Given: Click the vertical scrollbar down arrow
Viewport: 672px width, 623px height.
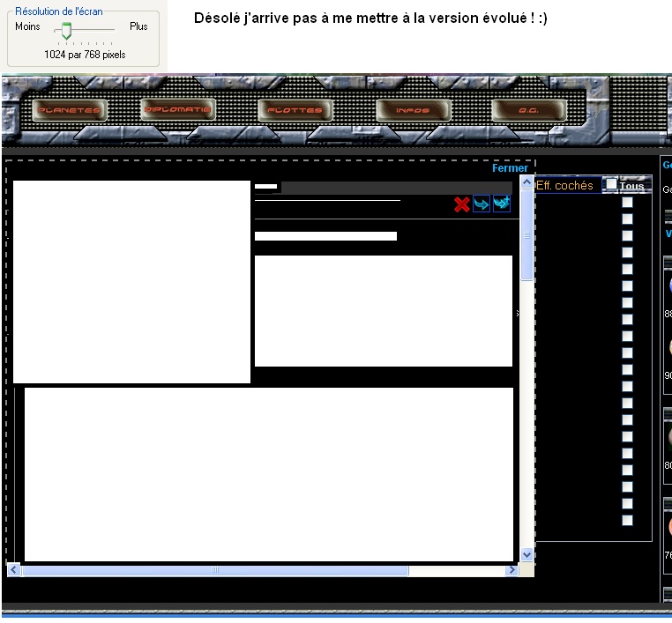Looking at the screenshot, I should (526, 554).
